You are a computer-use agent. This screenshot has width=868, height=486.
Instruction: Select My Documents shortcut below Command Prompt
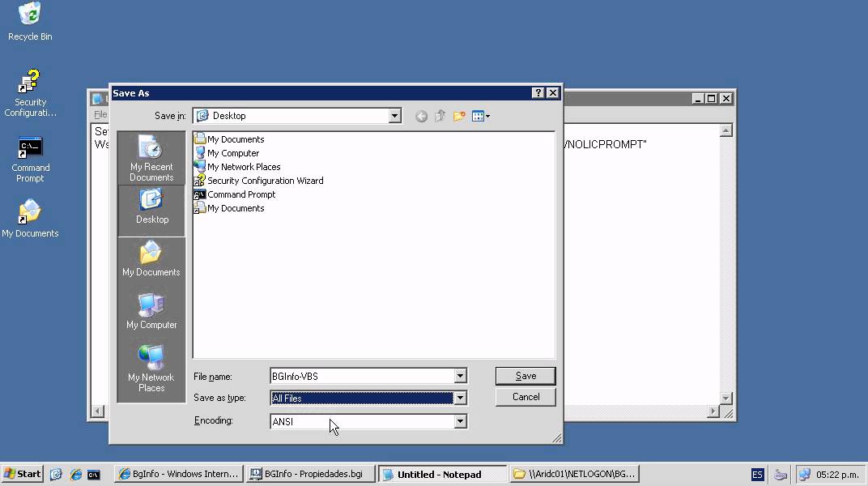pos(229,209)
